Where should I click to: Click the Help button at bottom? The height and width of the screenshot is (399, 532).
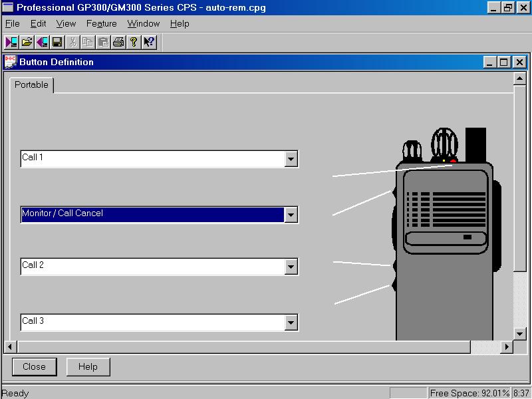click(x=88, y=367)
